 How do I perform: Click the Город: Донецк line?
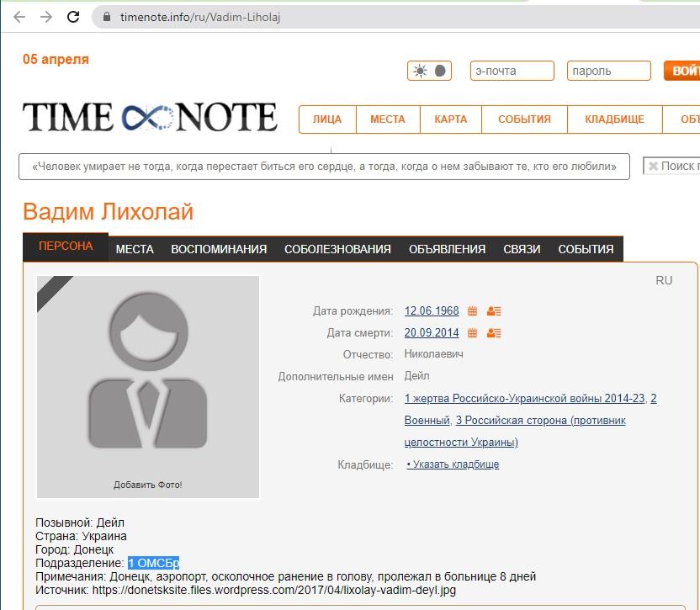point(75,549)
